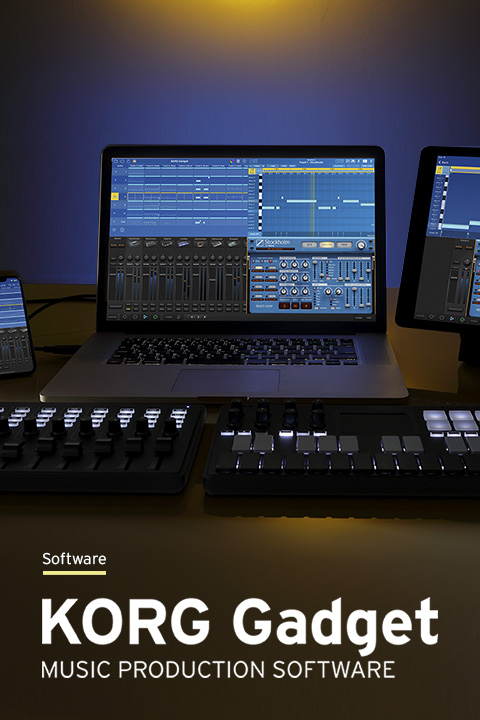Toggle the loop icon in the transport bar
This screenshot has width=480, height=720.
click(124, 317)
